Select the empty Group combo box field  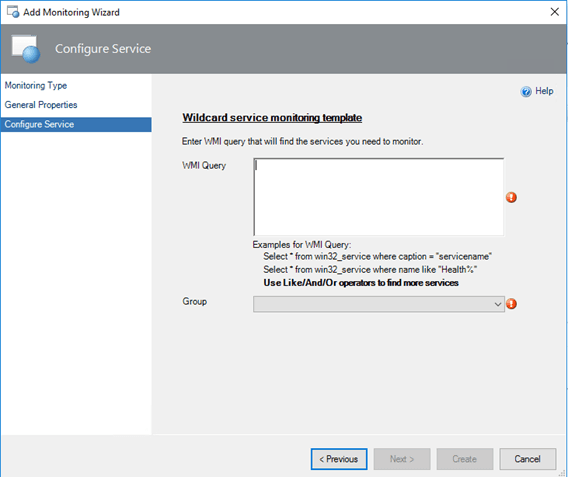[x=379, y=304]
